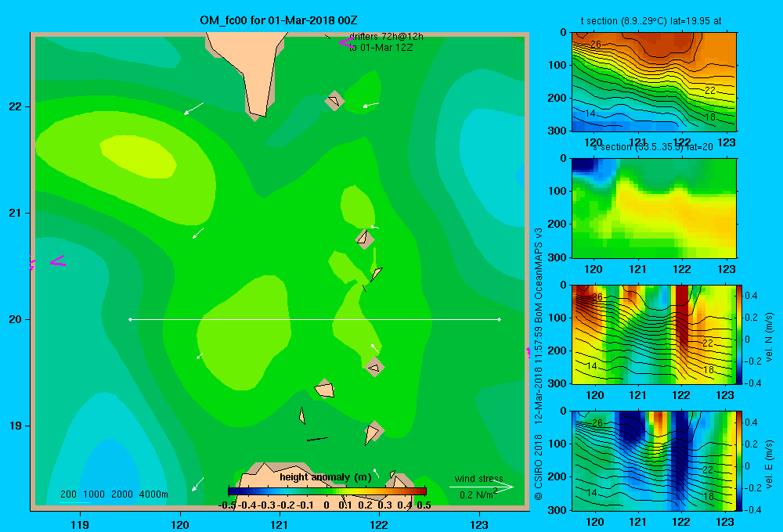
Task: Click latitude label 19 on main map axis
Action: point(16,426)
